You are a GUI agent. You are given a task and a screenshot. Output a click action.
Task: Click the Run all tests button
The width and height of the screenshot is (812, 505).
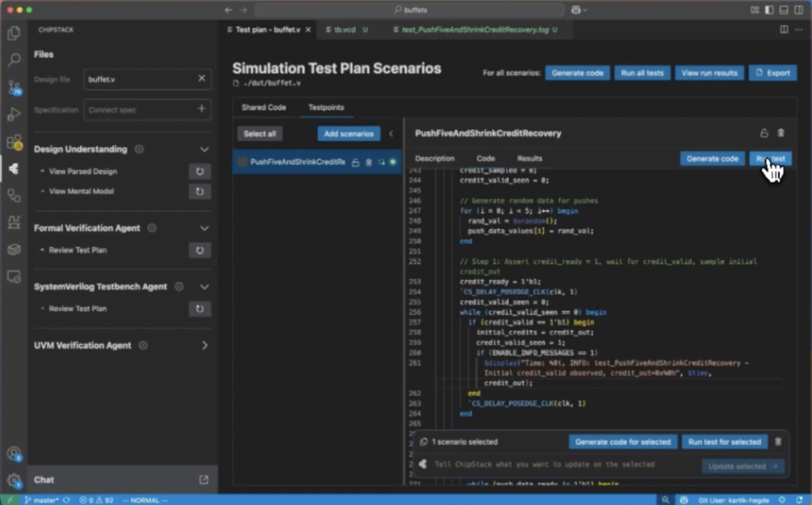(x=642, y=73)
